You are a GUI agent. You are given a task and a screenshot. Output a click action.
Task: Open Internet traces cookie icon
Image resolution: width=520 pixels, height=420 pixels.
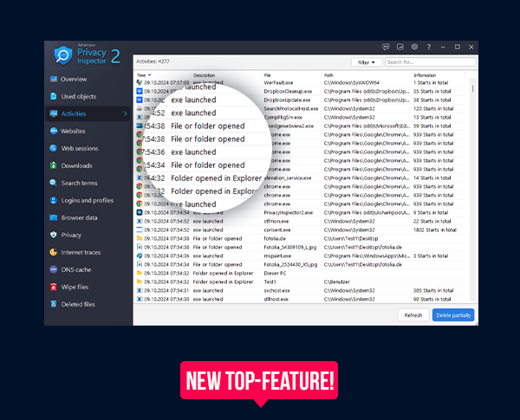(54, 252)
